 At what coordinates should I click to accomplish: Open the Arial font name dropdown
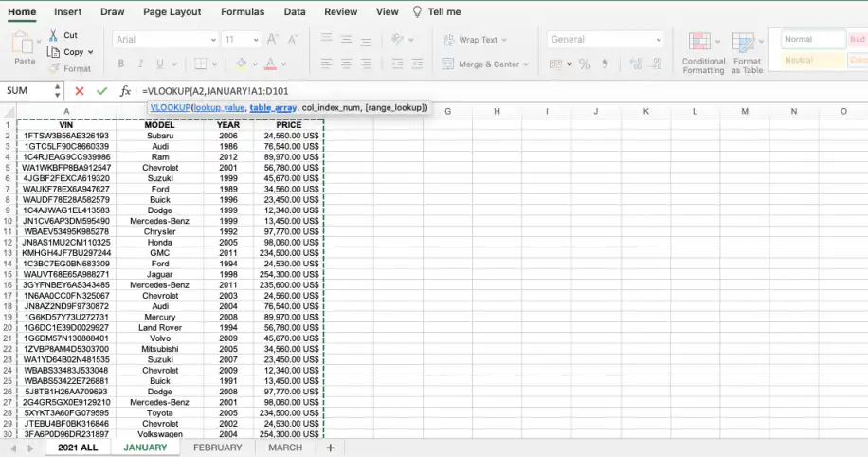213,40
